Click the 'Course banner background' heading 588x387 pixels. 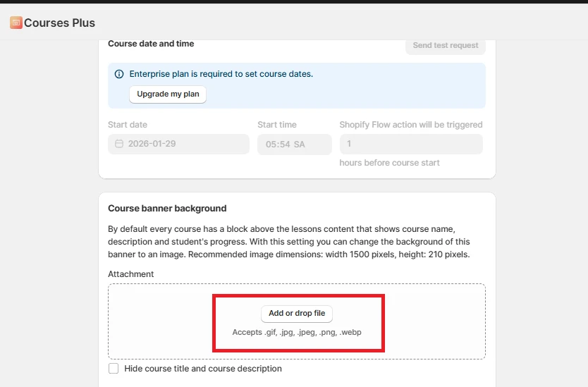(167, 209)
